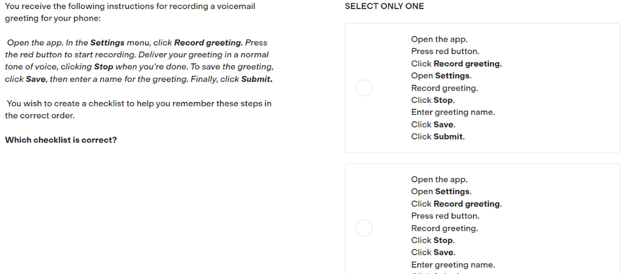Click 'Click Submit.' in the upper checklist card
Viewport: 644px width, 274px height.
(x=438, y=136)
